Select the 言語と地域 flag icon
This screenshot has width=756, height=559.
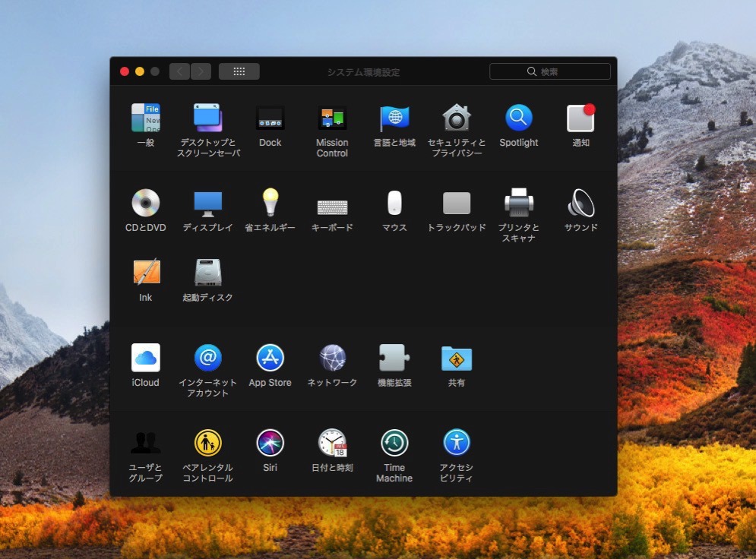(x=394, y=118)
